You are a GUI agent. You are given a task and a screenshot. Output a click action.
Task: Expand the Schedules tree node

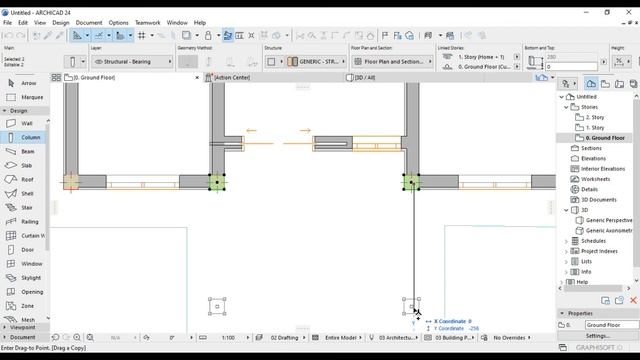(566, 241)
